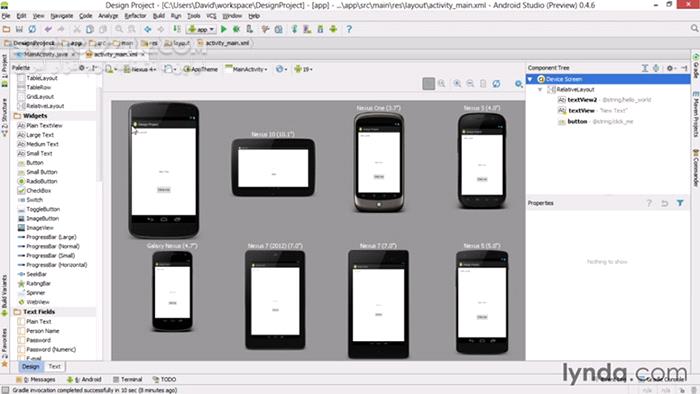Select SeekBar widget in Palette
Image resolution: width=700 pixels, height=394 pixels.
pos(36,274)
